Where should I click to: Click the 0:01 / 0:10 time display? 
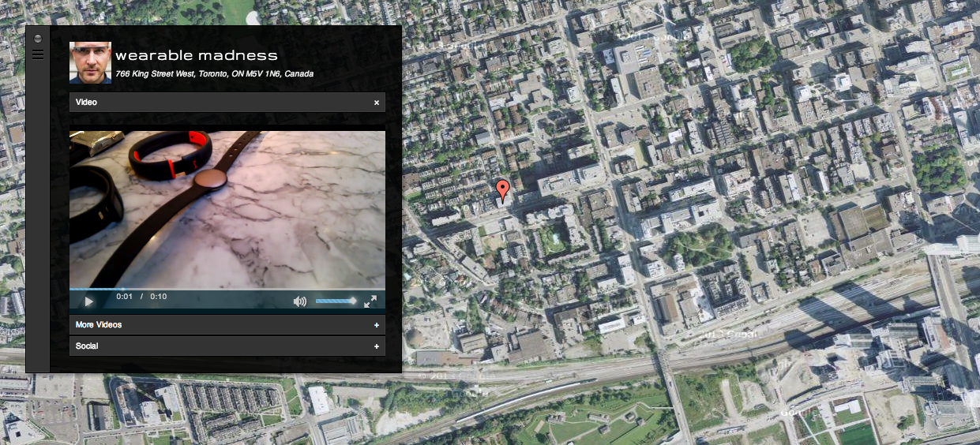141,297
